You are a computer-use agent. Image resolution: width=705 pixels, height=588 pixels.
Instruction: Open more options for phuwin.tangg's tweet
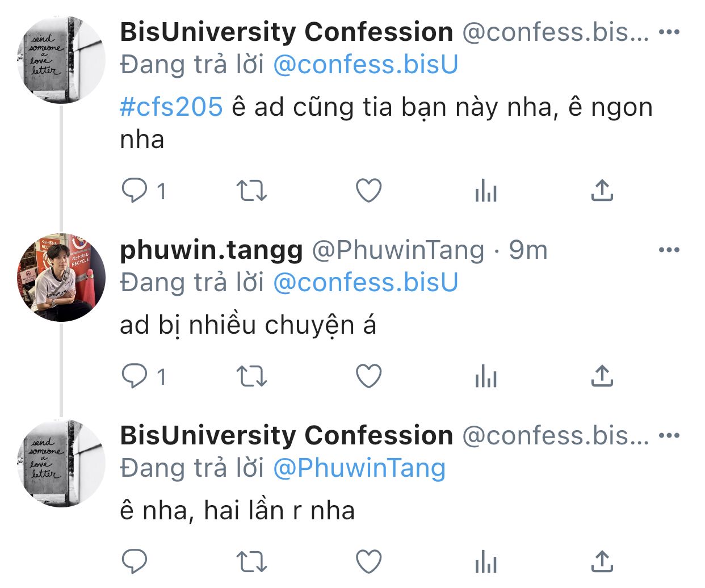669,250
